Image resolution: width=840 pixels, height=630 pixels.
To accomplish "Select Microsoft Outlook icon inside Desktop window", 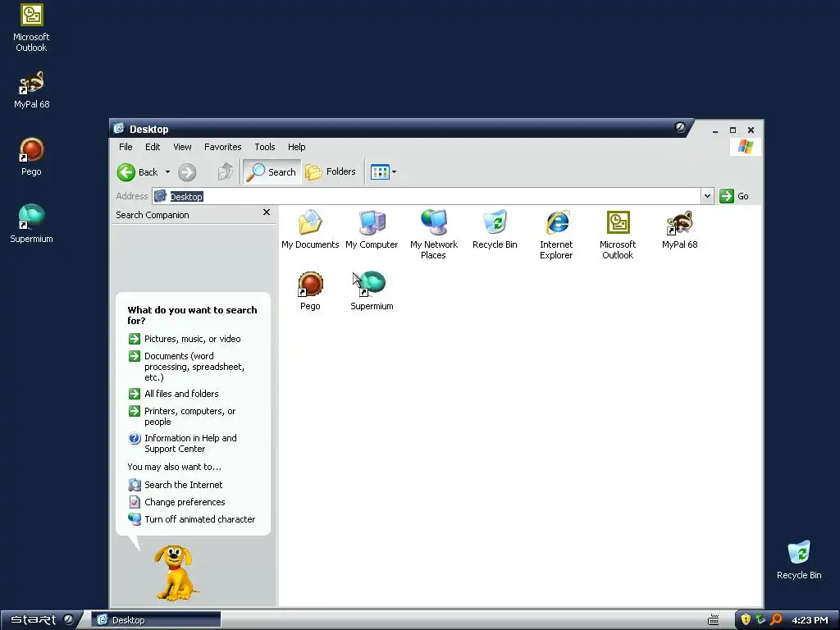I will coord(619,222).
